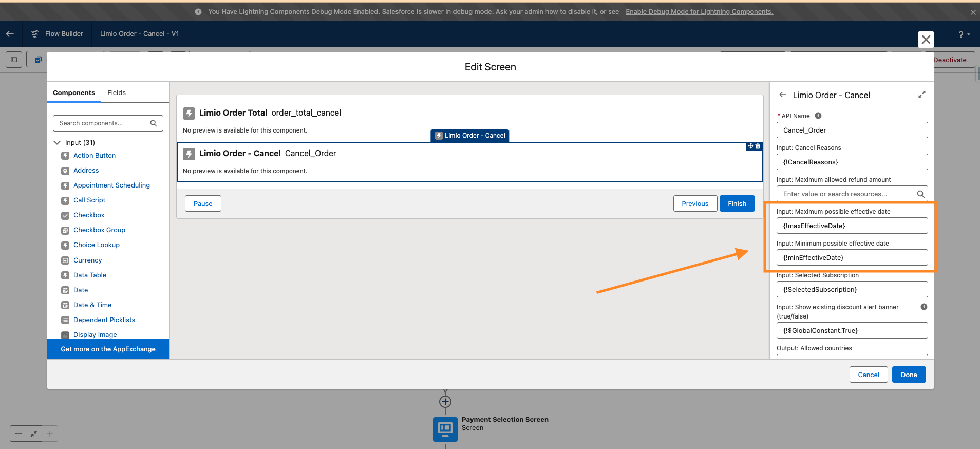This screenshot has height=449, width=980.
Task: Fit flow canvas to screen
Action: click(x=34, y=434)
